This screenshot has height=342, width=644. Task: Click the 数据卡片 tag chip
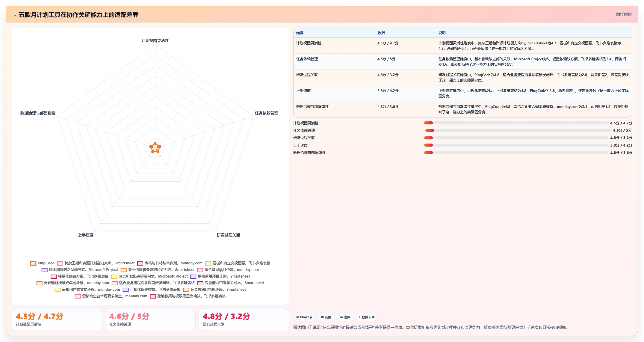(x=367, y=317)
